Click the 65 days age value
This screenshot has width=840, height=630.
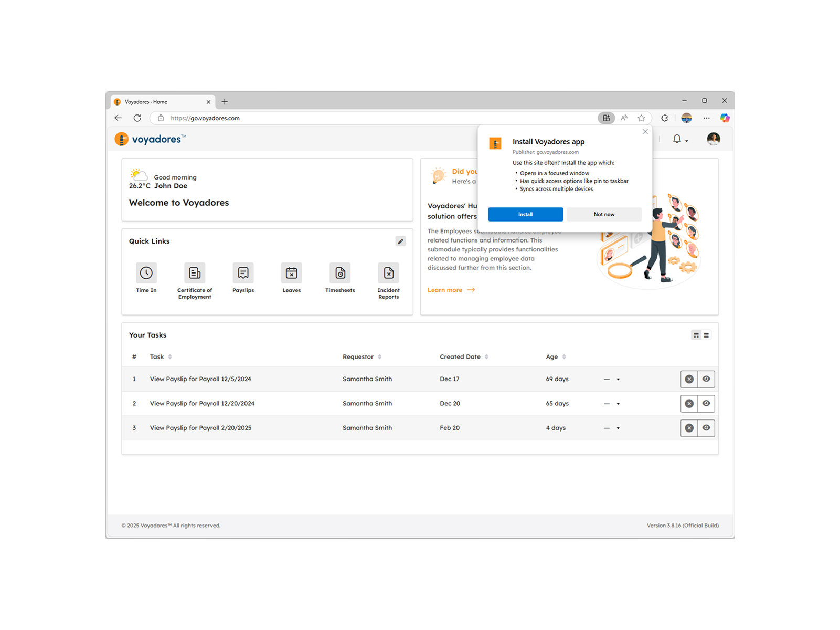coord(557,404)
